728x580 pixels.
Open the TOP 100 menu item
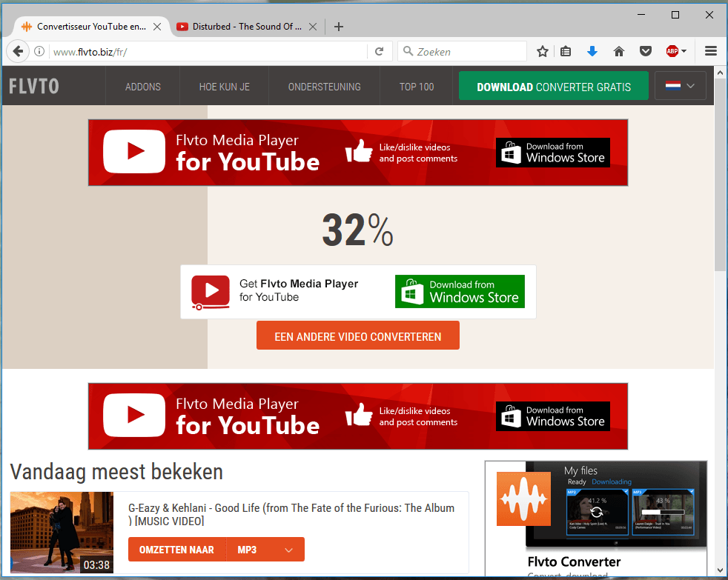pos(417,87)
